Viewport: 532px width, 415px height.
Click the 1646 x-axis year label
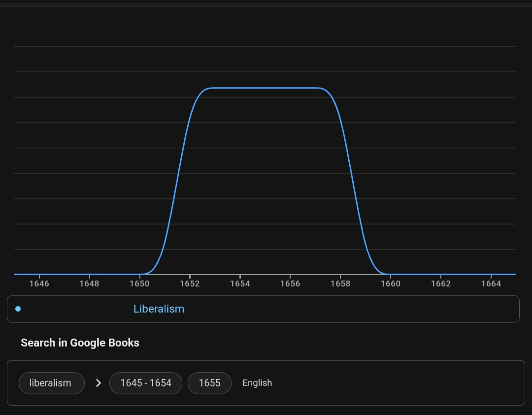tap(39, 284)
